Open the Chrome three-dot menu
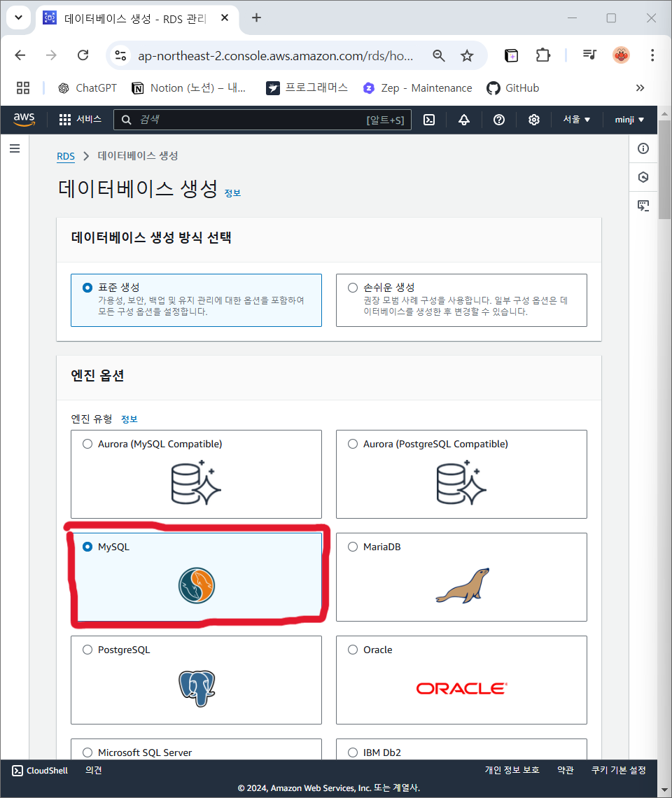This screenshot has height=798, width=672. 652,55
